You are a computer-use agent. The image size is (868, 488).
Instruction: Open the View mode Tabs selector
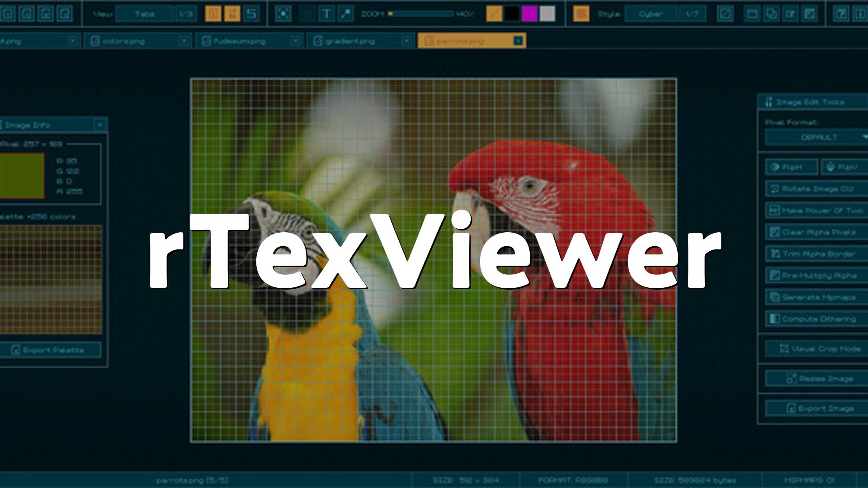tap(145, 14)
